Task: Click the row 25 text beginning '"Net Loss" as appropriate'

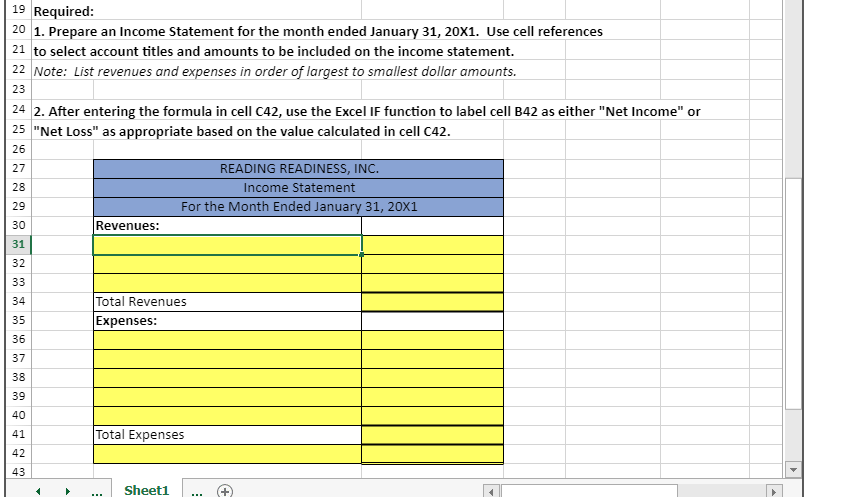Action: pyautogui.click(x=242, y=131)
